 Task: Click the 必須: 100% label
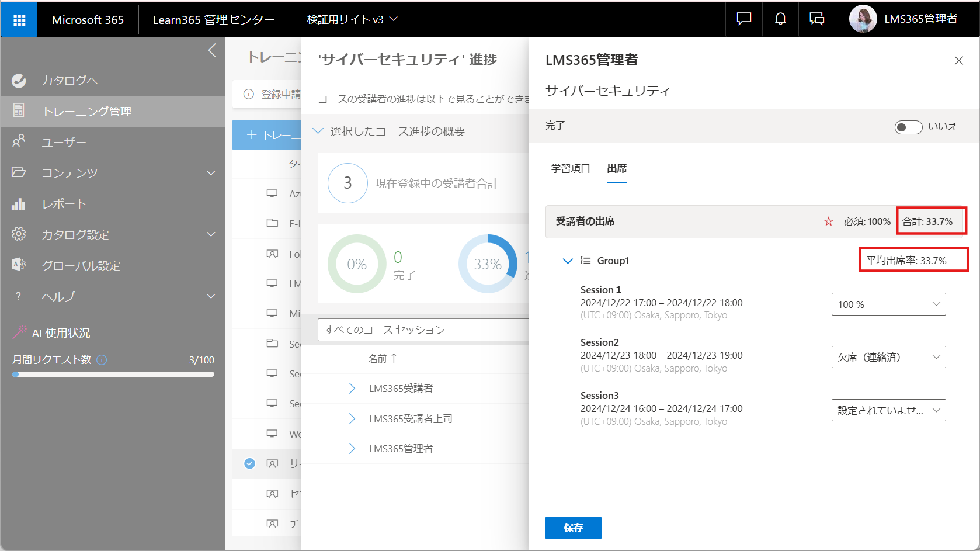pos(867,221)
